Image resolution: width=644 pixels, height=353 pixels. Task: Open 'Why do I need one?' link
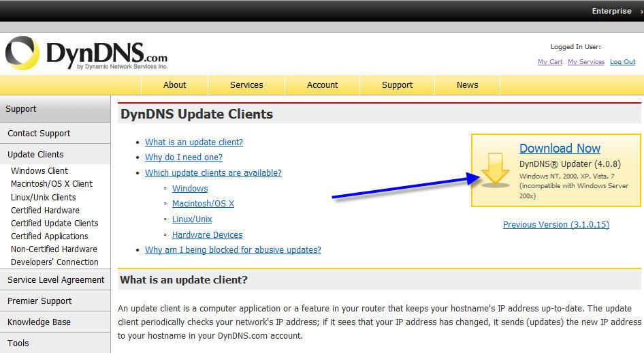coord(184,157)
